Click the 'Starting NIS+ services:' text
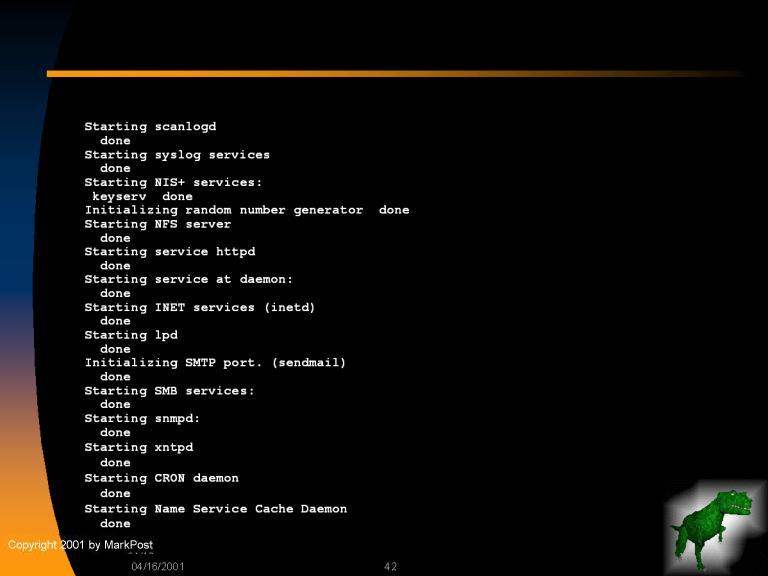The width and height of the screenshot is (768, 576). [173, 183]
